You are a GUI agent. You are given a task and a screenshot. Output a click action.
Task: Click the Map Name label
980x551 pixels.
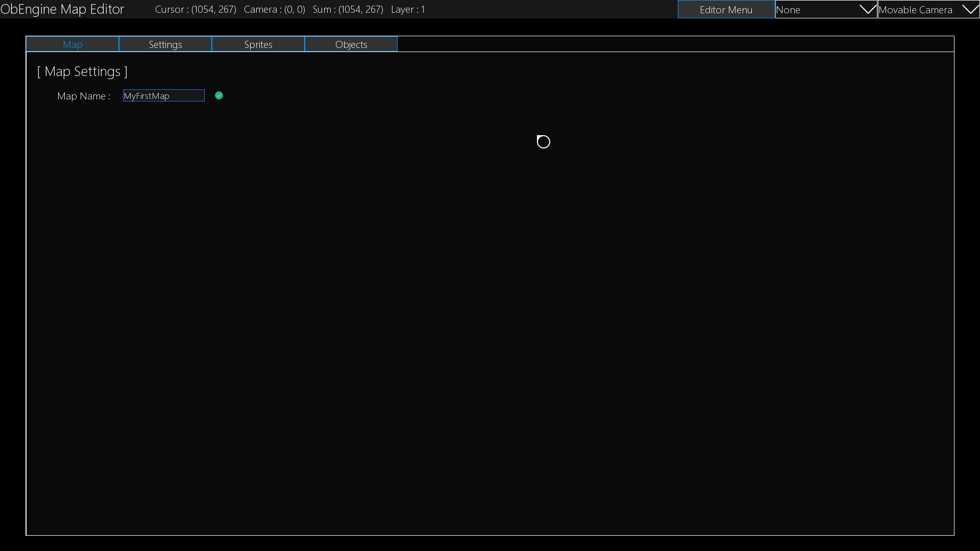[x=84, y=96]
